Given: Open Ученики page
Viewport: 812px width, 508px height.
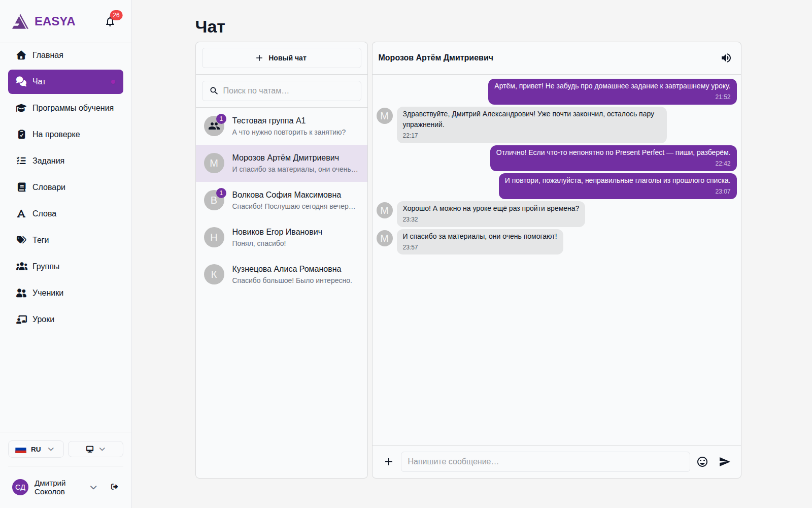Looking at the screenshot, I should coord(65,293).
